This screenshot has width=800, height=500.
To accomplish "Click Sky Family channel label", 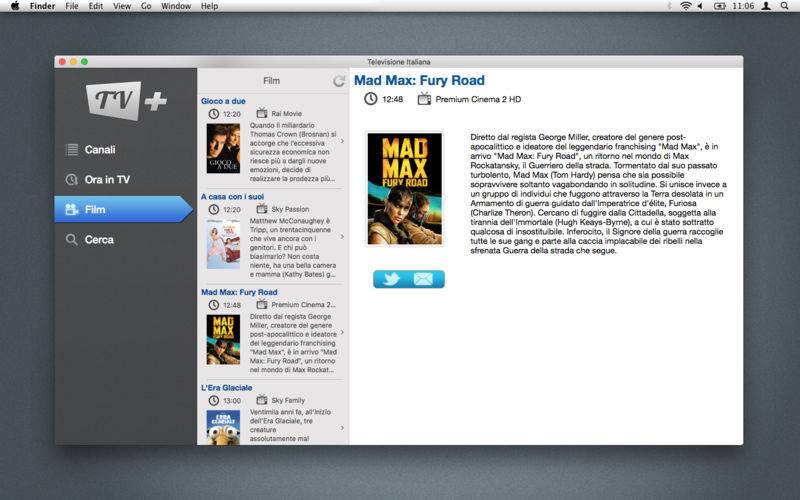I will coord(288,401).
